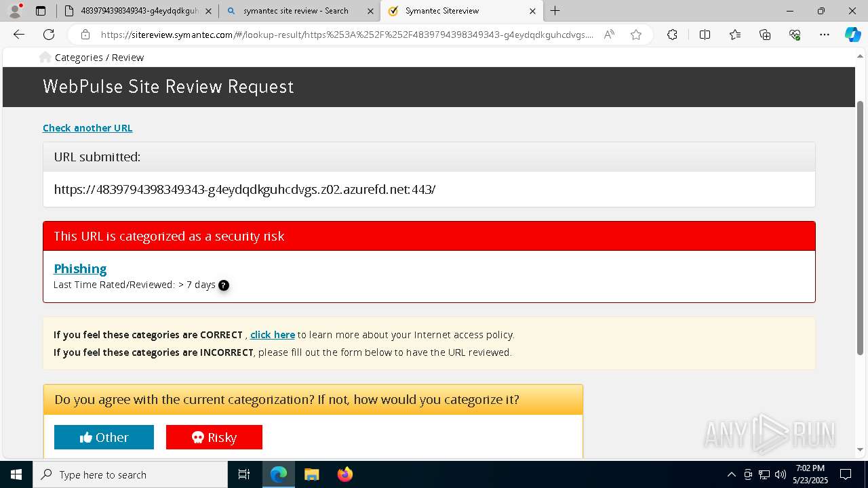Open Browser essentials heart icon
868x488 pixels.
795,35
